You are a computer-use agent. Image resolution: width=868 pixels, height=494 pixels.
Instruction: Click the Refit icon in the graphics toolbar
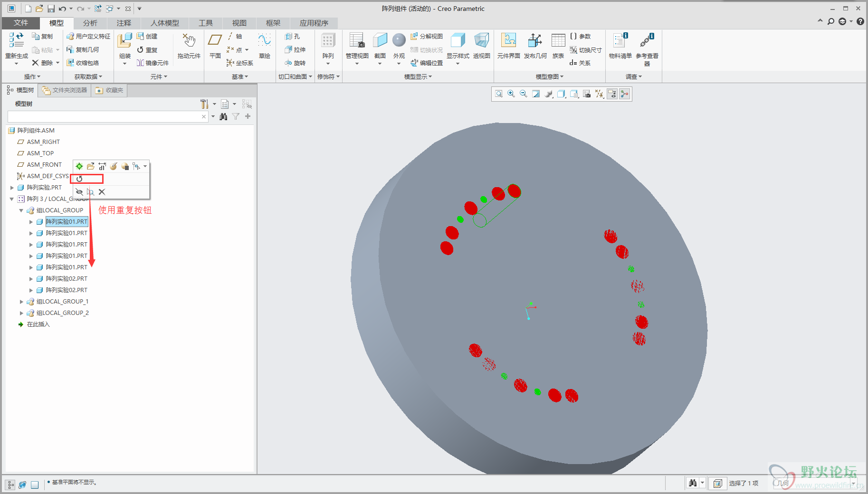click(x=499, y=94)
